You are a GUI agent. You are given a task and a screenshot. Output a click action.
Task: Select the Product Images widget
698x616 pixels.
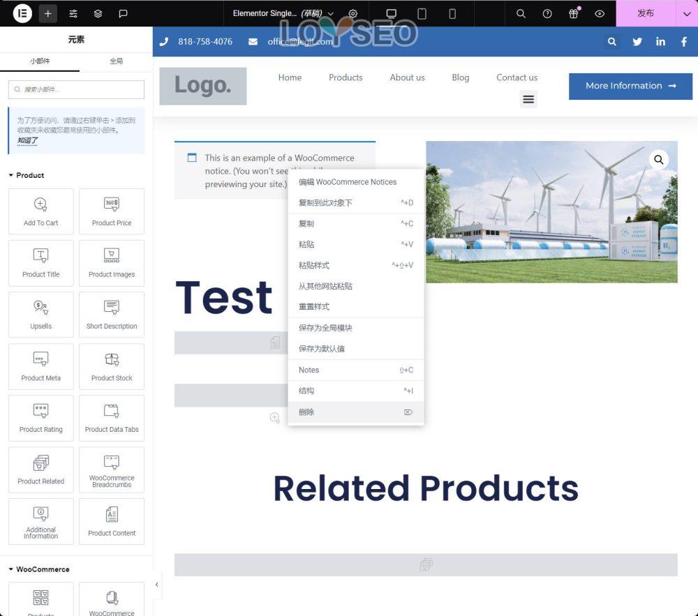tap(112, 263)
